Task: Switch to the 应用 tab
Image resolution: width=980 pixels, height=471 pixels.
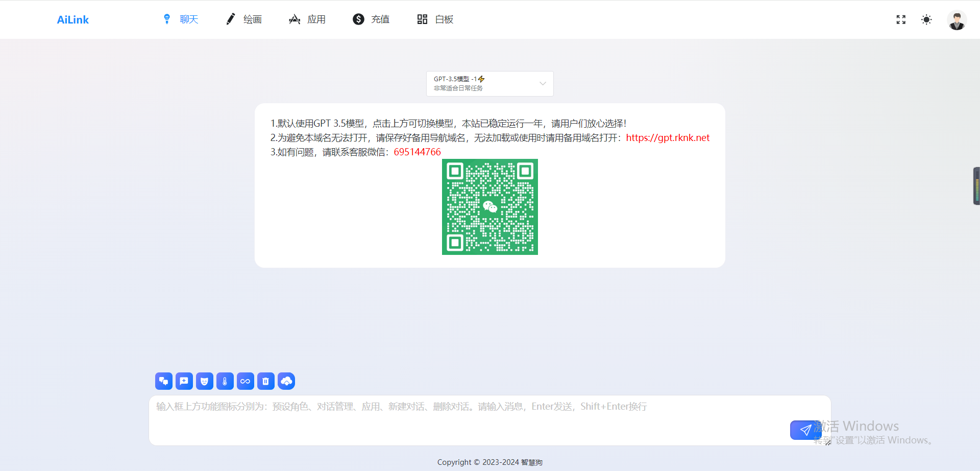Action: [308, 19]
